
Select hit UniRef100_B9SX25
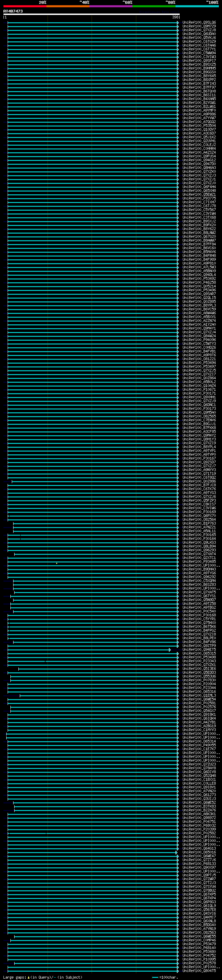click(199, 64)
